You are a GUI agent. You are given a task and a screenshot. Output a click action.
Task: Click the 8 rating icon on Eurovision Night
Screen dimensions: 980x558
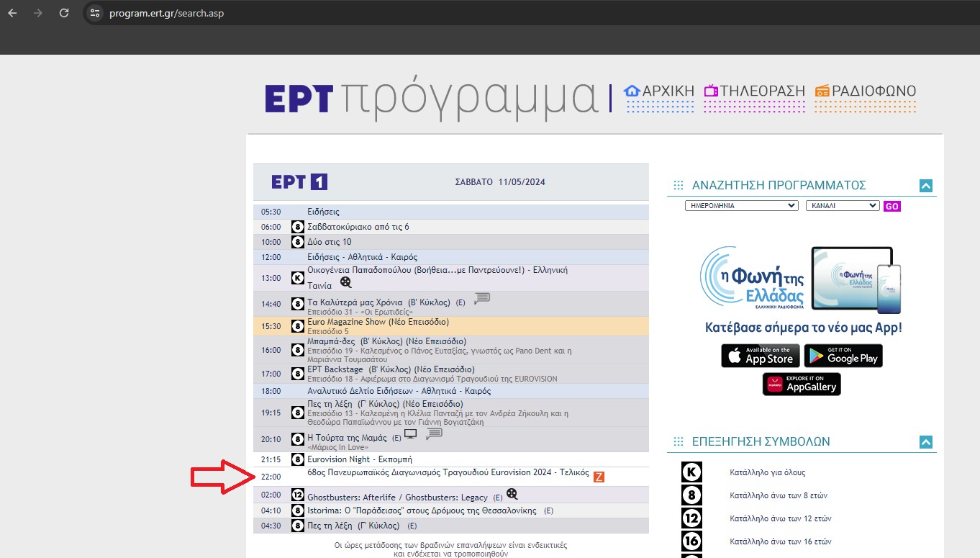coord(297,459)
